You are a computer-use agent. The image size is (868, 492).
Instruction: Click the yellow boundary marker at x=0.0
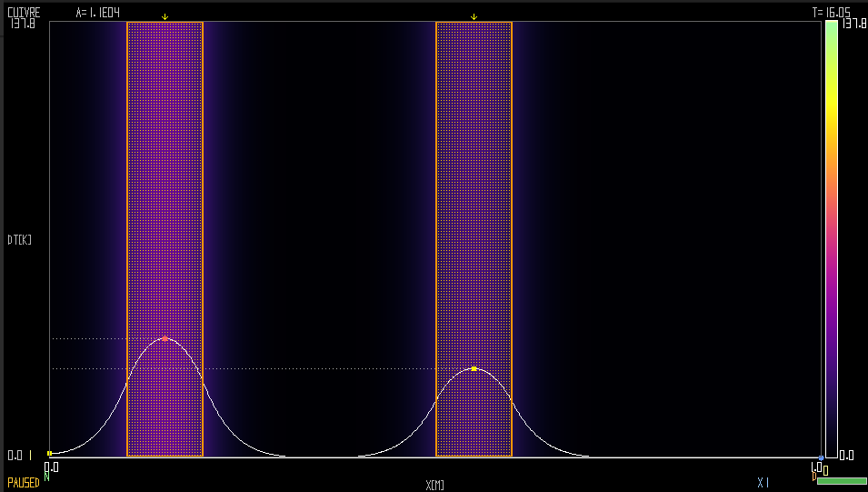pos(49,453)
